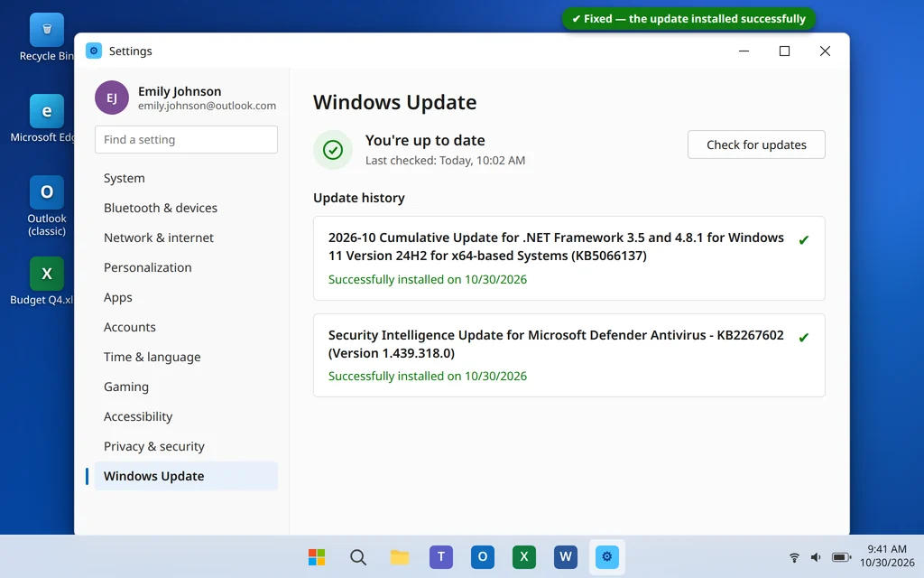Viewport: 924px width, 578px height.
Task: Open Excel from the taskbar
Action: pos(524,556)
